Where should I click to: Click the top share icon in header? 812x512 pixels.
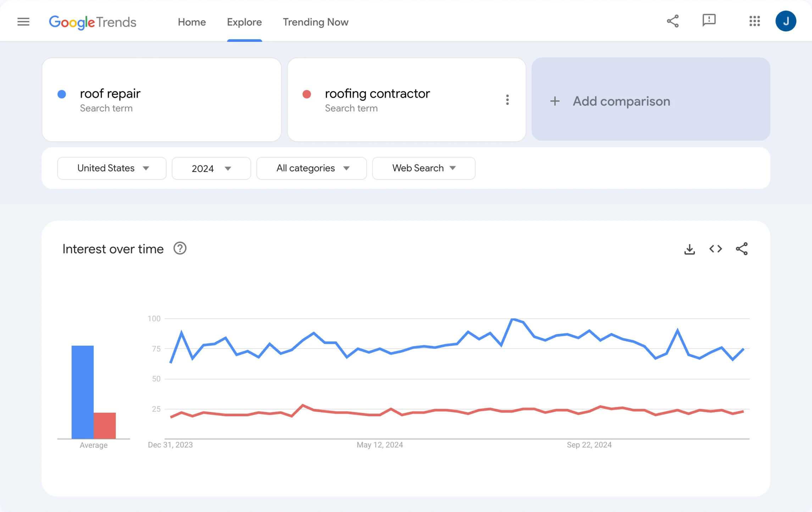click(673, 21)
